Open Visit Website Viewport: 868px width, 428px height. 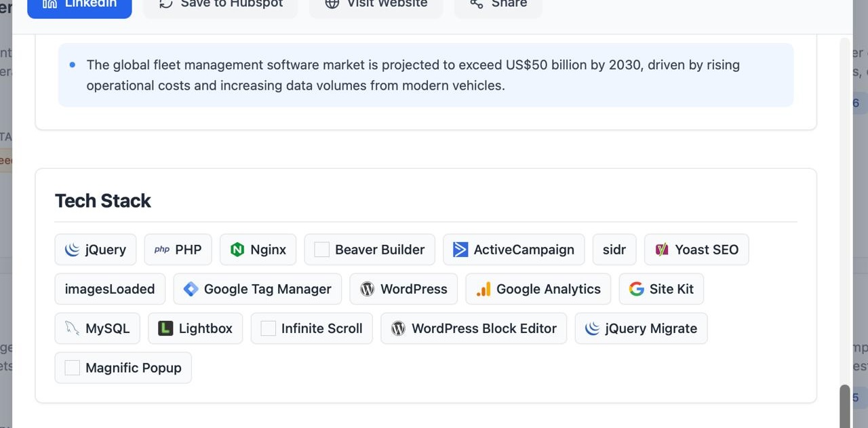coord(376,5)
